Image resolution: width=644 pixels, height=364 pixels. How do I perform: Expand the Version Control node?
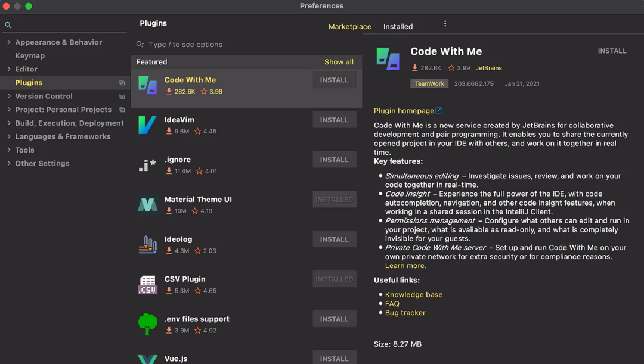click(x=9, y=96)
